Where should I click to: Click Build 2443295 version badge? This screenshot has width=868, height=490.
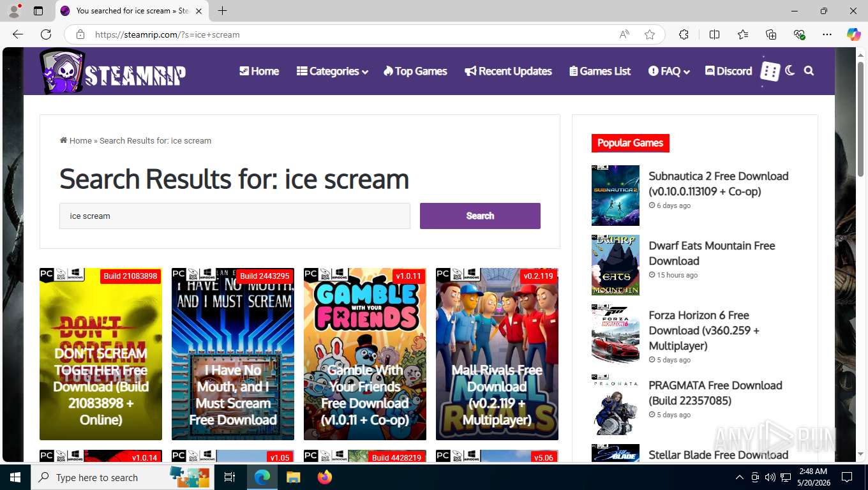(x=264, y=276)
